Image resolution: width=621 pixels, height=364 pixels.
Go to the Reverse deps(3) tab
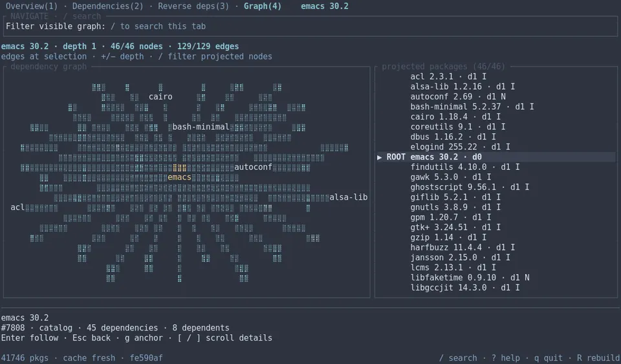193,6
